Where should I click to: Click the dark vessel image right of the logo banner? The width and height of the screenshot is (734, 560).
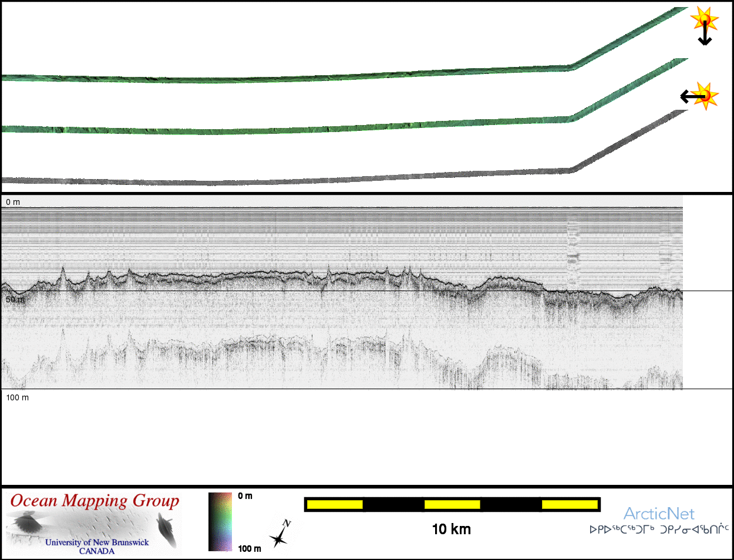point(167,530)
